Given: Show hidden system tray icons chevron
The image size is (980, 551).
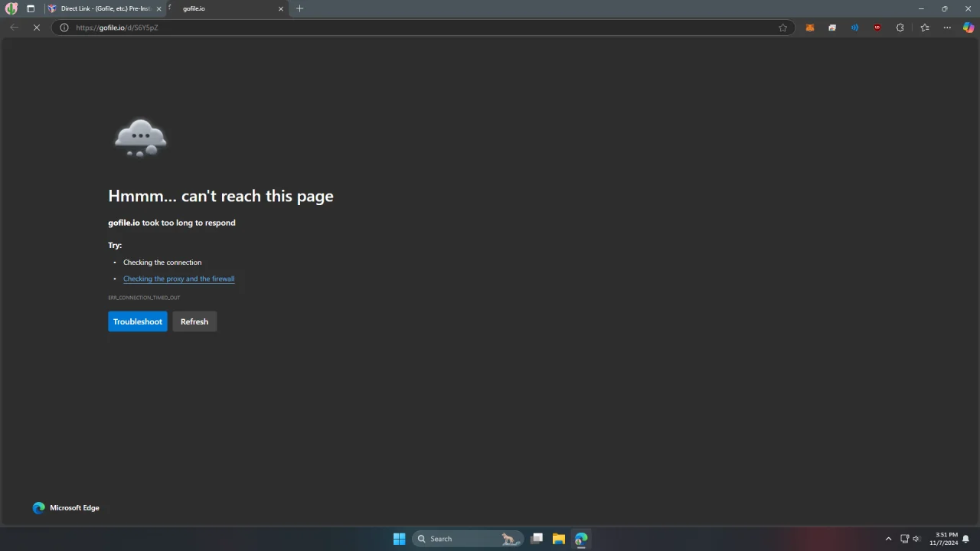Looking at the screenshot, I should coord(888,539).
